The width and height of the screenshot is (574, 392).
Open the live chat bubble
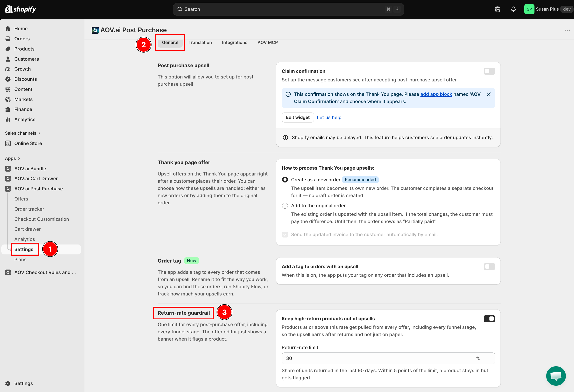pos(556,376)
